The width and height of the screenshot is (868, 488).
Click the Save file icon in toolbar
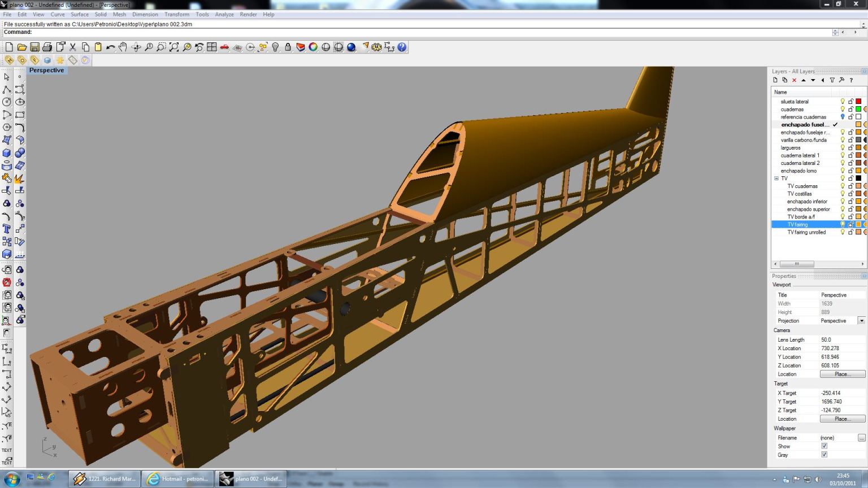pyautogui.click(x=34, y=47)
